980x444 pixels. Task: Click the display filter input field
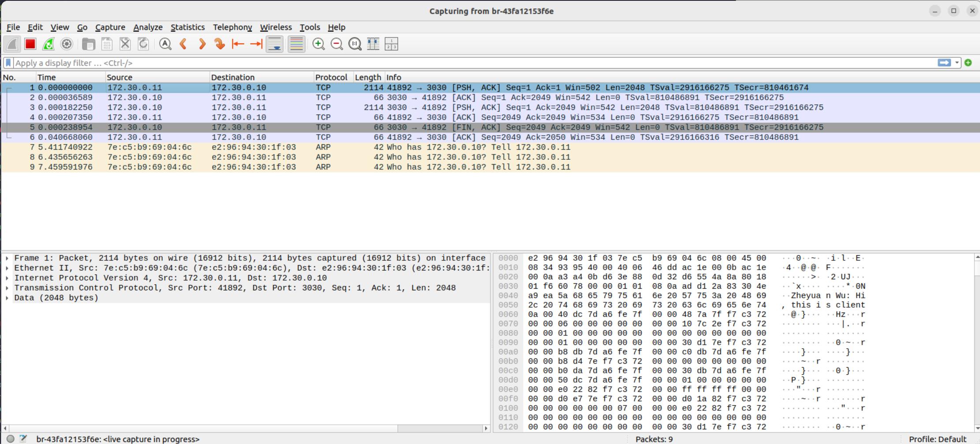click(441, 63)
